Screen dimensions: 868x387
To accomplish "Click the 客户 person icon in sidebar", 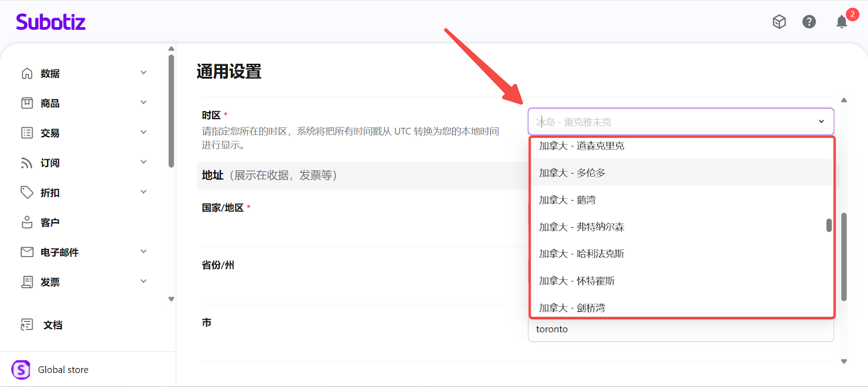I will [x=27, y=222].
